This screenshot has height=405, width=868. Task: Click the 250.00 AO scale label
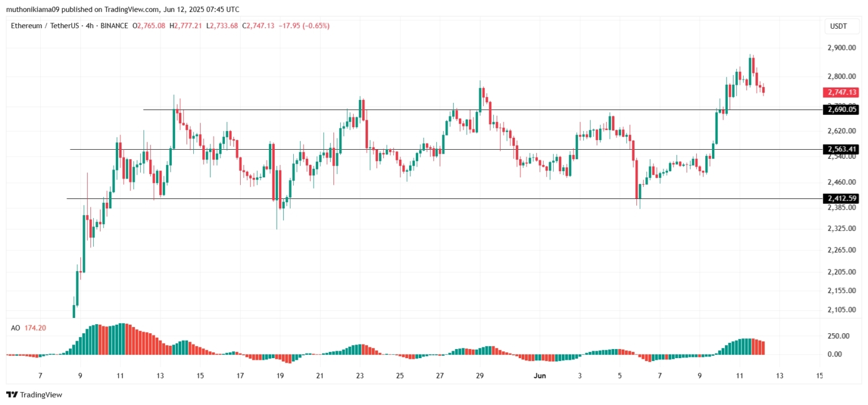[x=837, y=336]
